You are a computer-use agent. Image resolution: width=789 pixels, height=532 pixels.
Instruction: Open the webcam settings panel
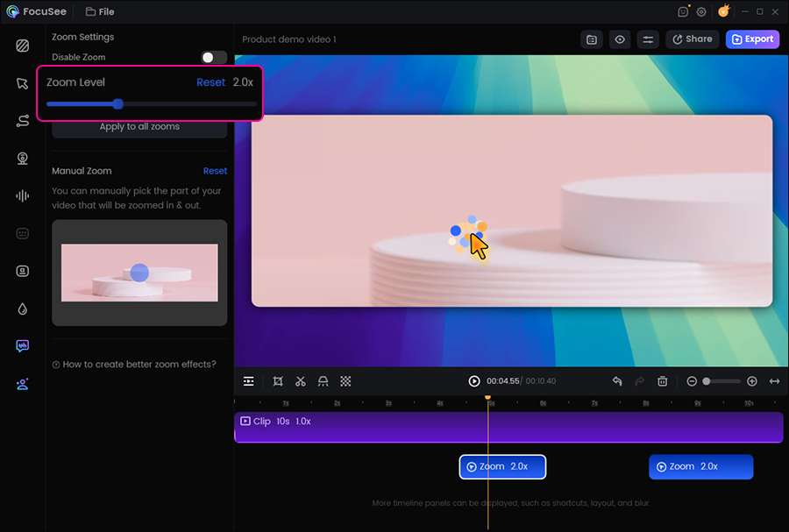[x=23, y=159]
